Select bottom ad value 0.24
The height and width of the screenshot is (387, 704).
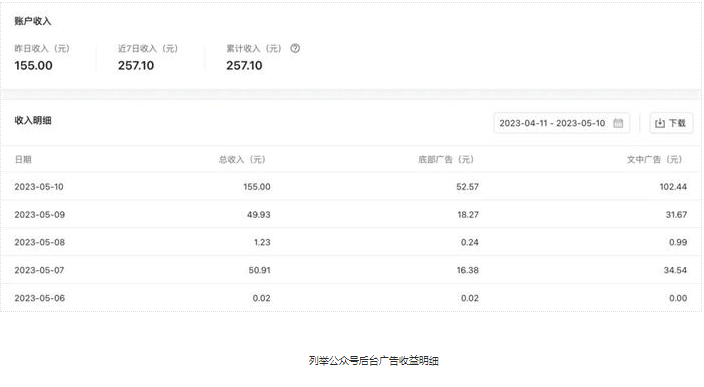point(470,242)
